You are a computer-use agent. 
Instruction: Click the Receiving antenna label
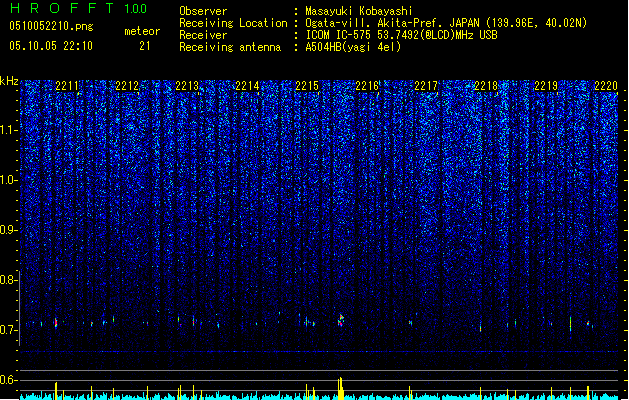tap(230, 47)
